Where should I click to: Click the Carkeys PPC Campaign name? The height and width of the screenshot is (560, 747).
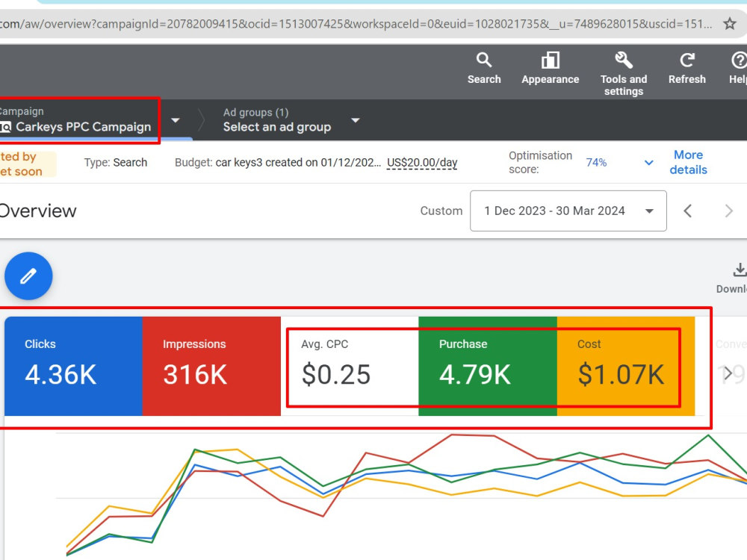pos(84,127)
